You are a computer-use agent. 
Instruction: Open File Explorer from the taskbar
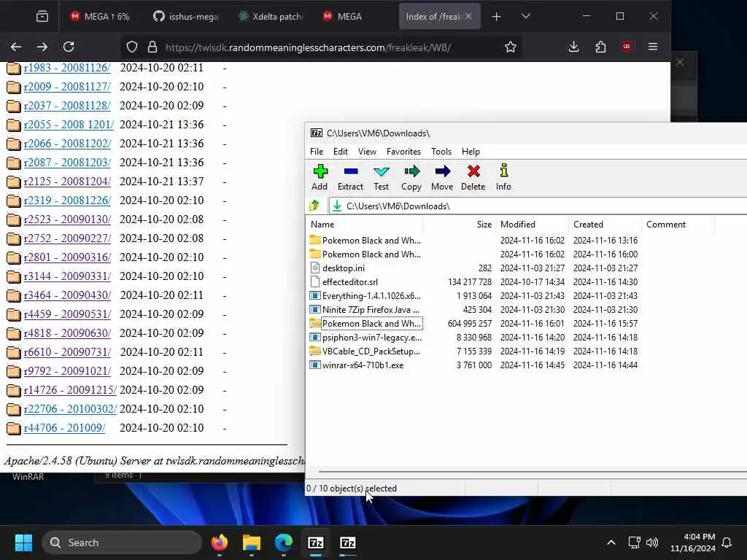click(252, 542)
